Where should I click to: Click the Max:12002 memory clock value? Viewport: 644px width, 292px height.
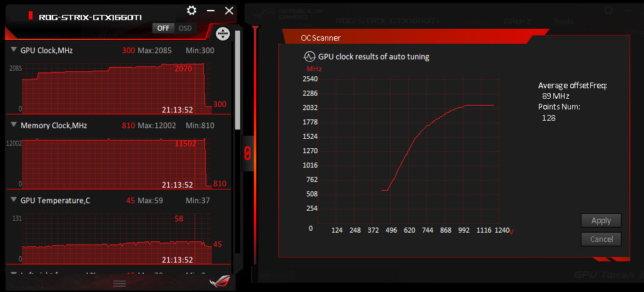[156, 125]
